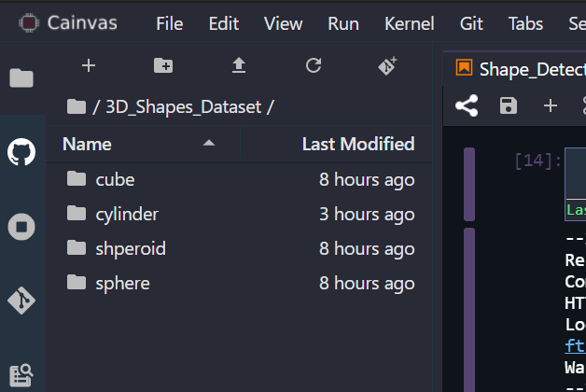
Task: Open the GitHub panel in sidebar
Action: point(21,152)
